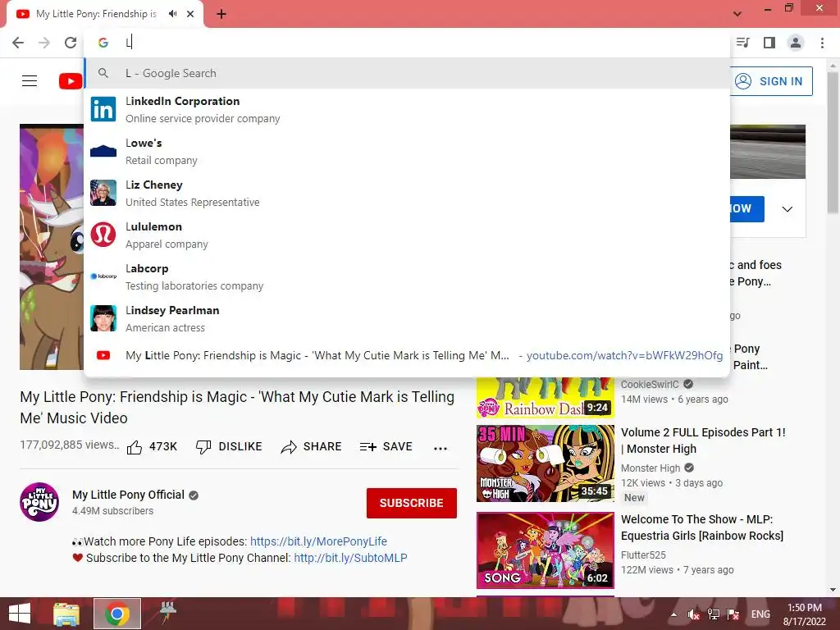Open File Explorer from the taskbar
The width and height of the screenshot is (840, 630).
66,614
